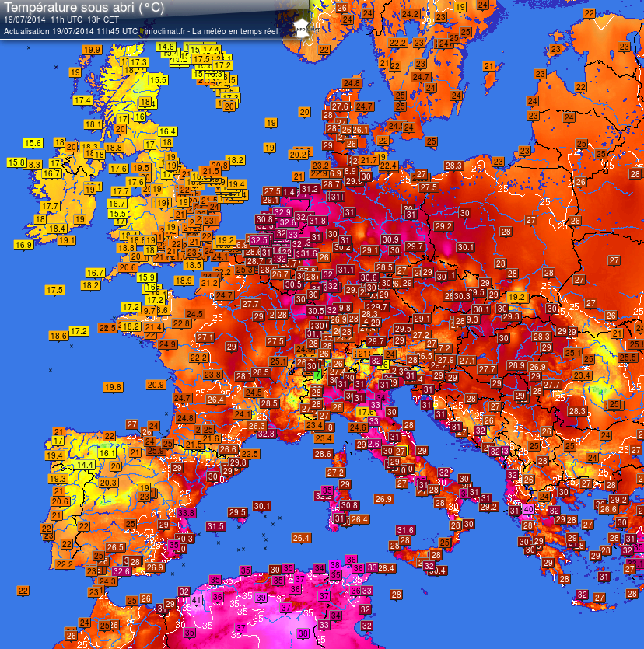The image size is (644, 649).
Task: Click the 41 Algeria label
Action: pos(196,600)
